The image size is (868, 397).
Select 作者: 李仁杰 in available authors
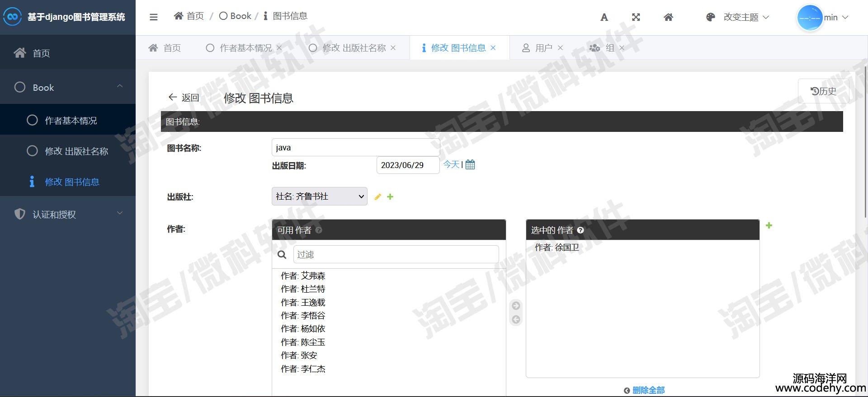(x=303, y=369)
